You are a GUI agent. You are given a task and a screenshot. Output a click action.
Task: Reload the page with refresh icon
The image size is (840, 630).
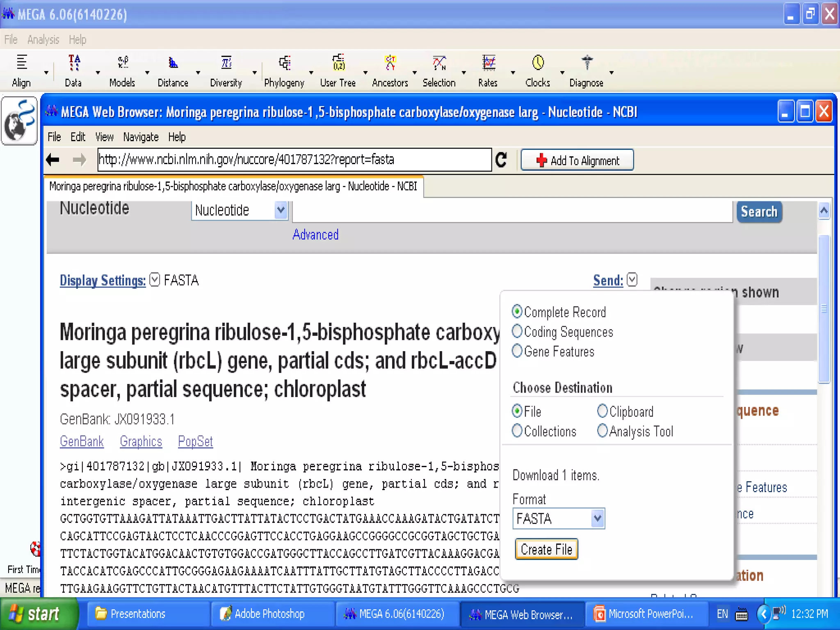[501, 160]
